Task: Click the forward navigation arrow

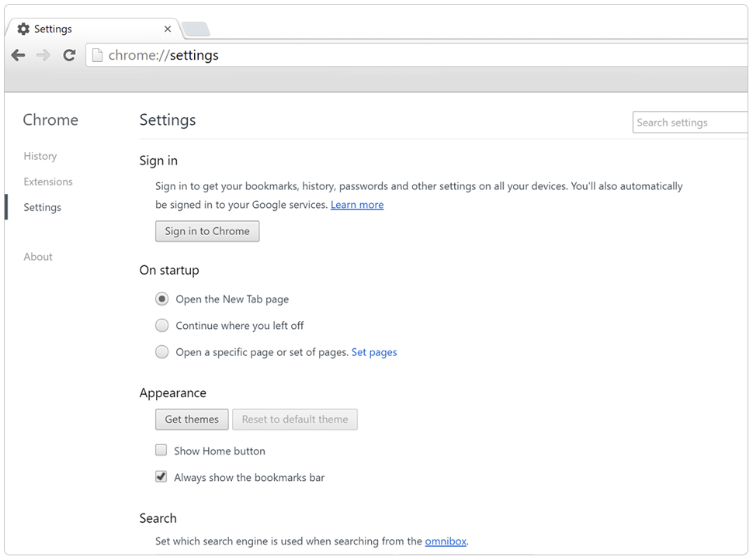Action: pos(43,55)
